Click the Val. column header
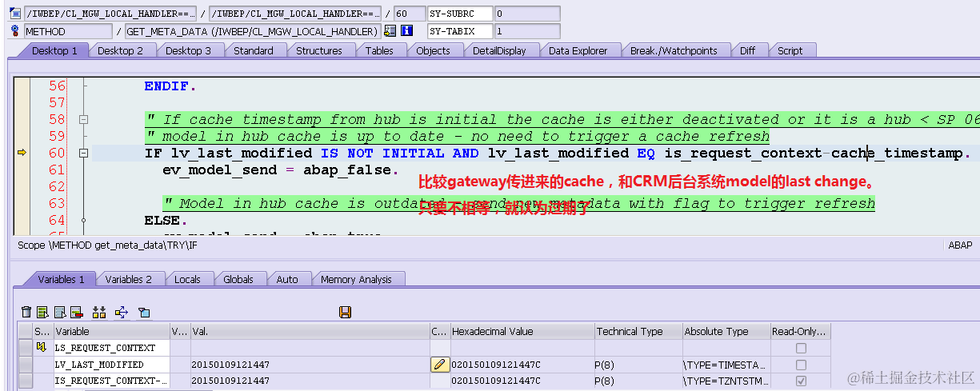Screen dimensions: 980x391 [309, 331]
